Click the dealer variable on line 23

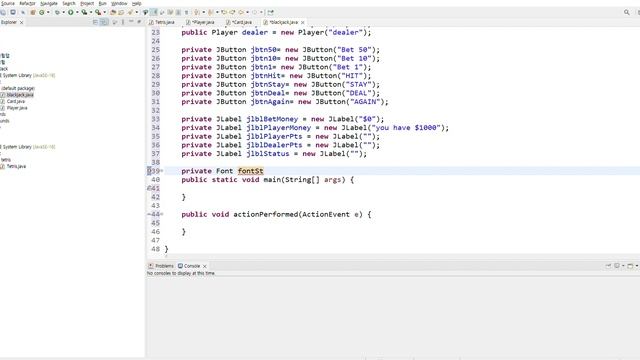(255, 32)
